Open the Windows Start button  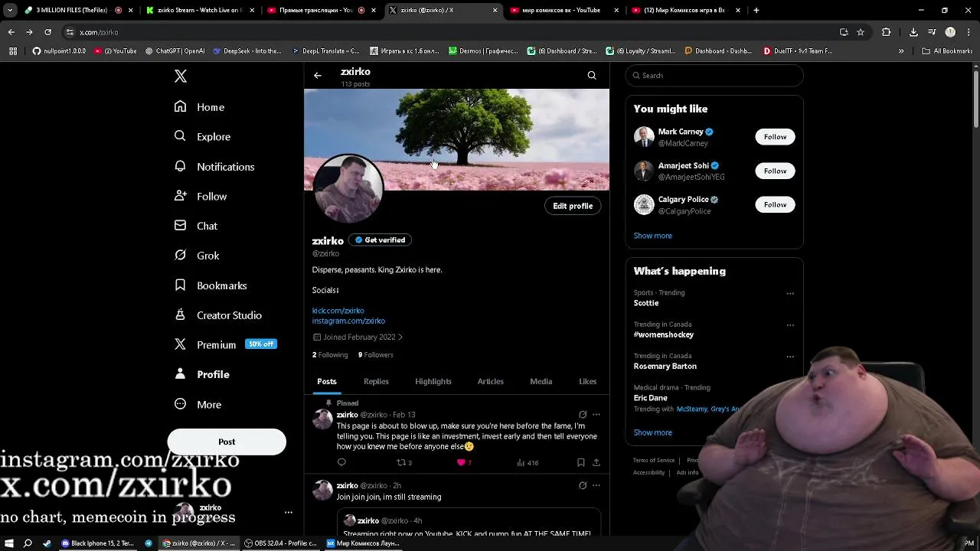pos(9,543)
